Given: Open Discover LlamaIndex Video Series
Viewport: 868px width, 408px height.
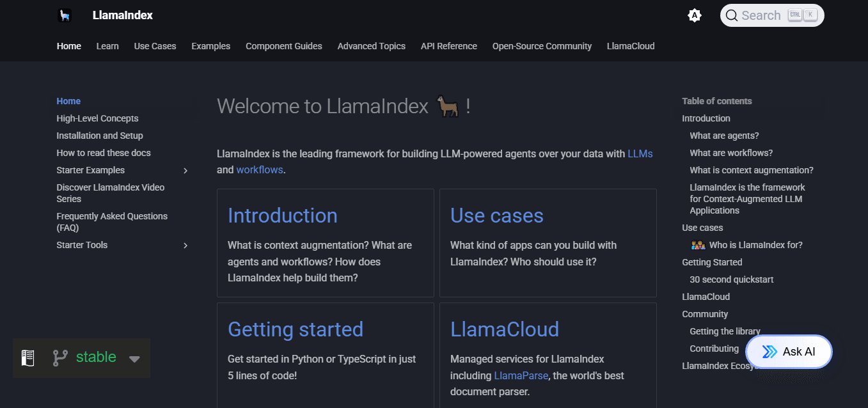Looking at the screenshot, I should point(111,193).
